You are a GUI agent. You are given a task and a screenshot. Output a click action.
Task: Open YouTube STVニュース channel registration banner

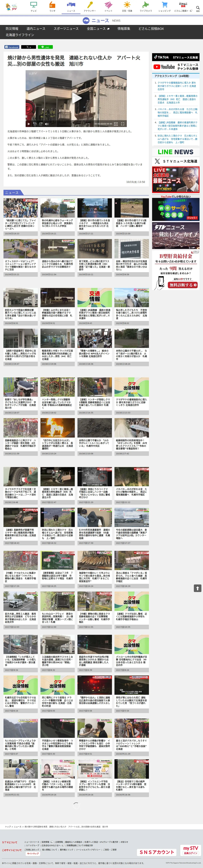point(176,67)
